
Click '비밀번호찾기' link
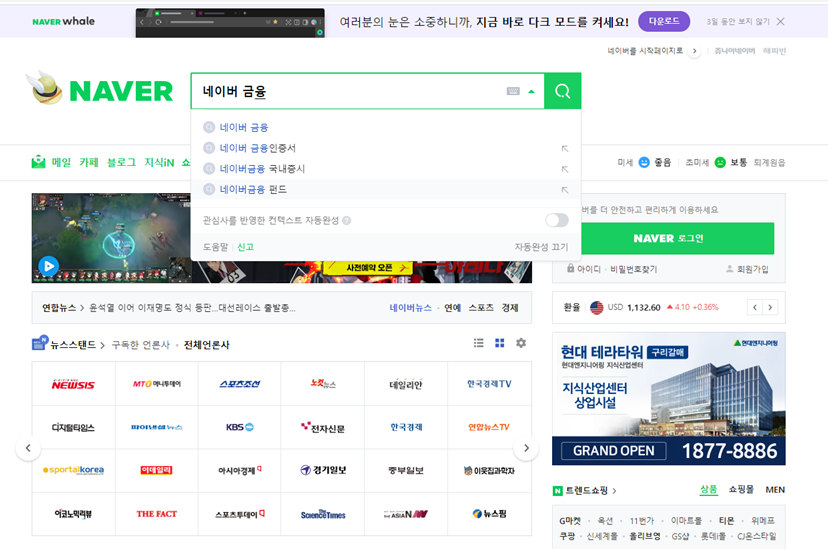click(634, 269)
